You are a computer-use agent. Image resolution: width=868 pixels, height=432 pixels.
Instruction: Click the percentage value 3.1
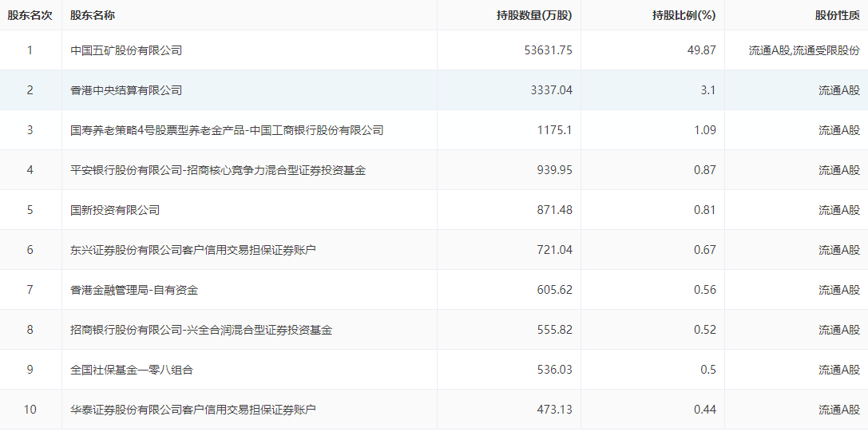click(x=708, y=90)
